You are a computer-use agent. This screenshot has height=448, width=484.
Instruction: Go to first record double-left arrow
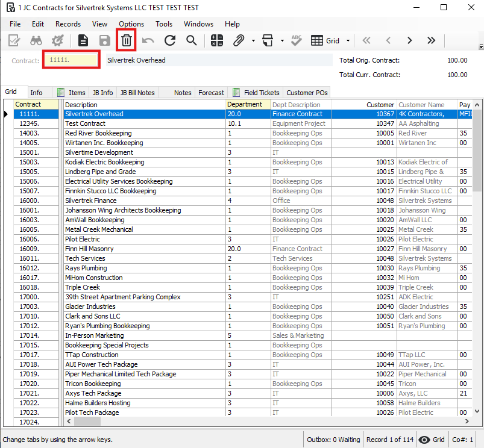(x=366, y=40)
